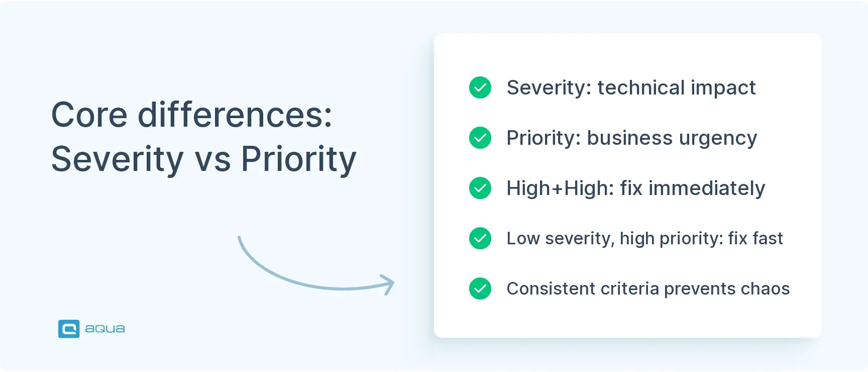Toggle the check beside Consistent criteria

pyautogui.click(x=480, y=289)
